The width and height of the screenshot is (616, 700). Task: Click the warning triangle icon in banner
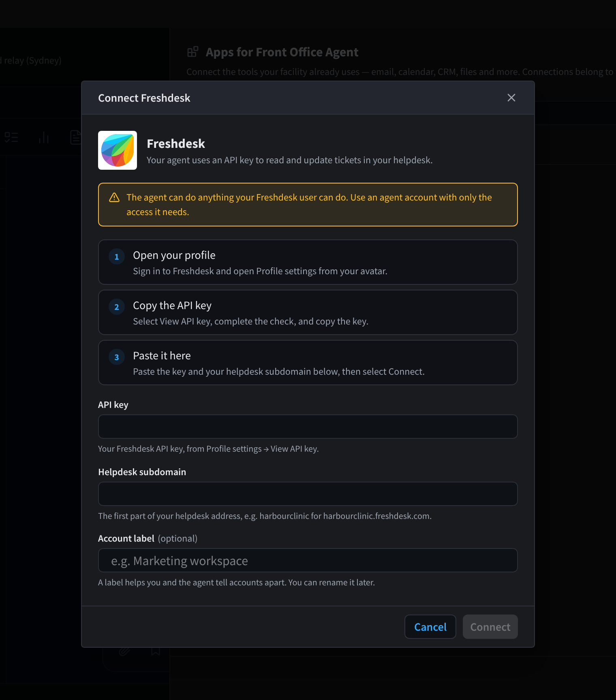(114, 197)
